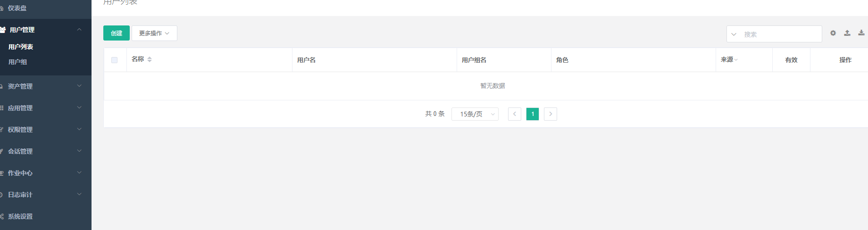Sort table by 名称 column arrows

pos(150,59)
